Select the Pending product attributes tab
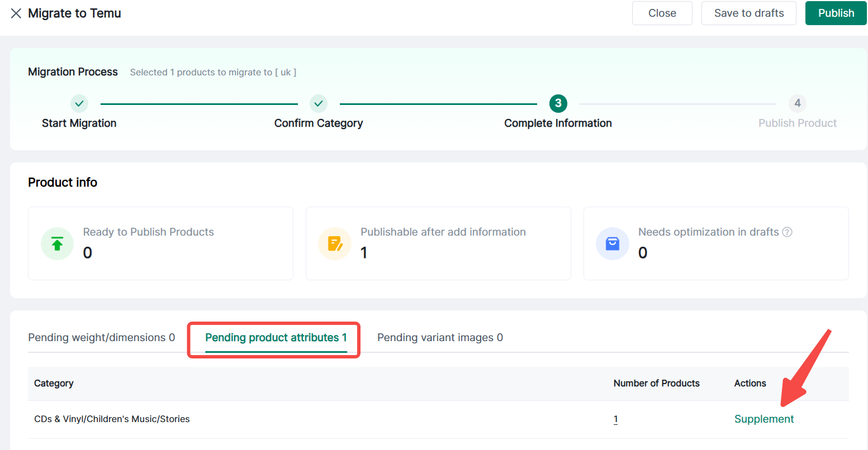This screenshot has width=868, height=450. click(276, 338)
